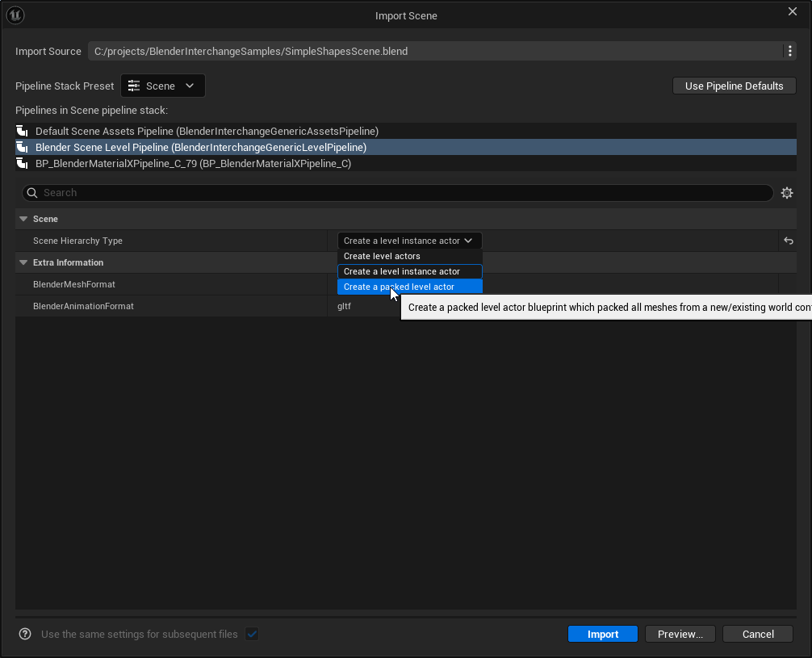Toggle 'Use the same settings for subsequent files' checkbox
This screenshot has width=812, height=658.
pyautogui.click(x=252, y=634)
